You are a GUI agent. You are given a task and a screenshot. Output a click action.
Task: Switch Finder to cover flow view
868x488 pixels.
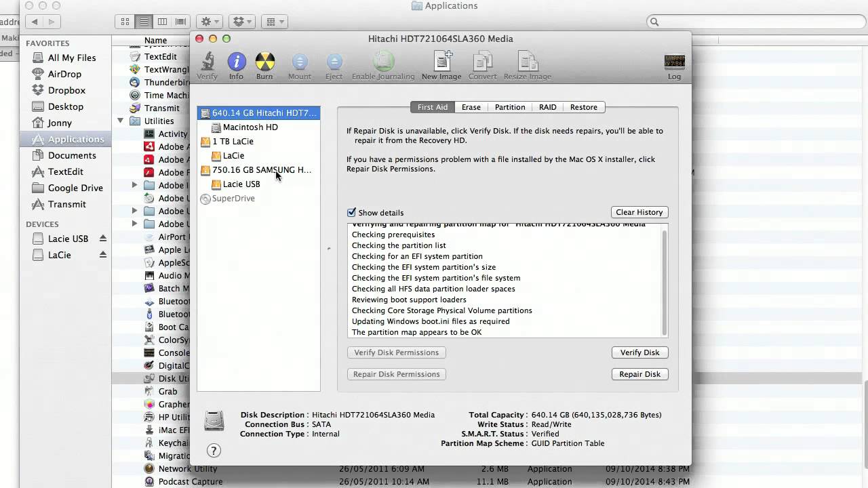(x=181, y=22)
